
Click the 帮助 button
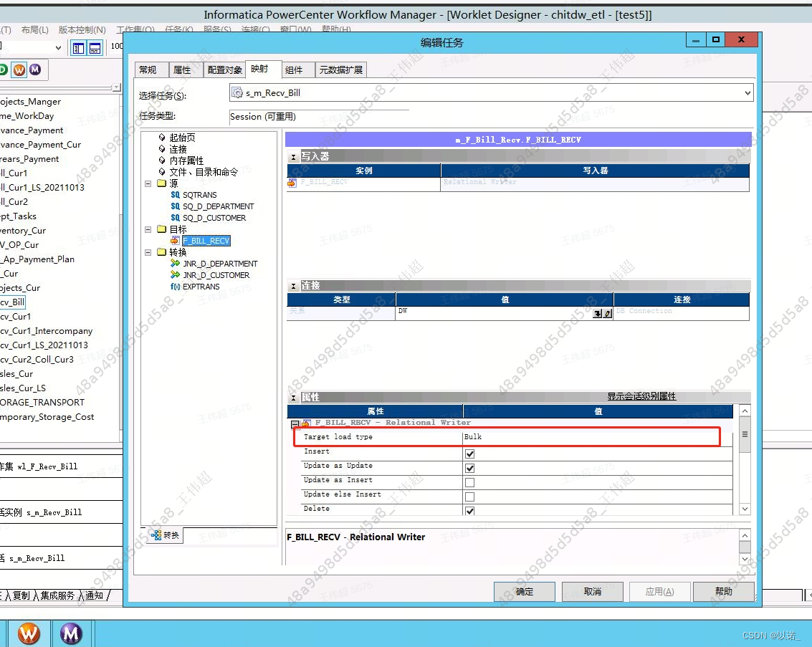[x=723, y=592]
